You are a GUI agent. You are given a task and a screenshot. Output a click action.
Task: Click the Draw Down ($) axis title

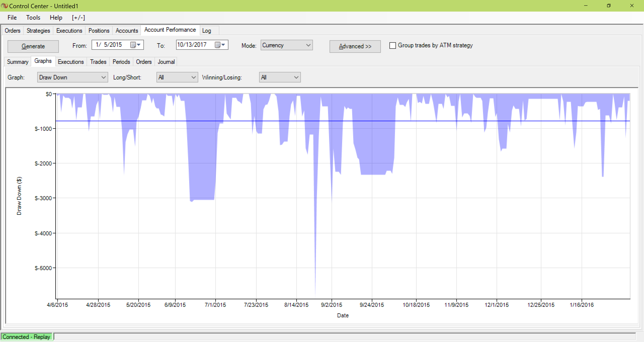(19, 196)
